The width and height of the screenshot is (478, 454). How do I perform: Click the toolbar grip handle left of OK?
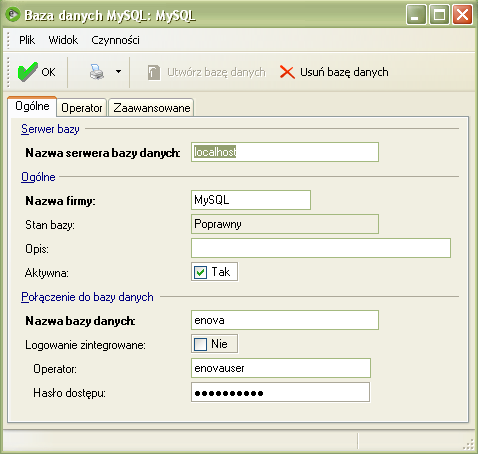[9, 72]
